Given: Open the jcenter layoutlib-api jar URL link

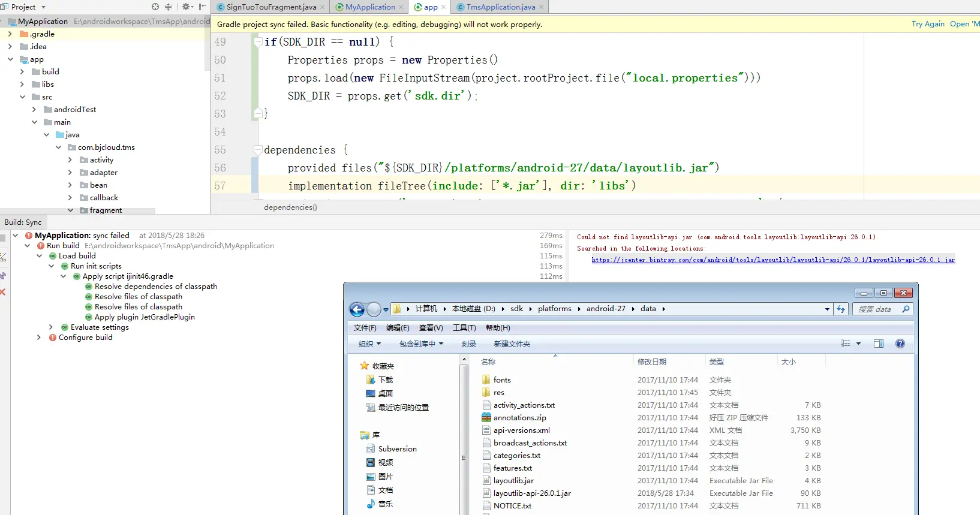Looking at the screenshot, I should point(773,260).
